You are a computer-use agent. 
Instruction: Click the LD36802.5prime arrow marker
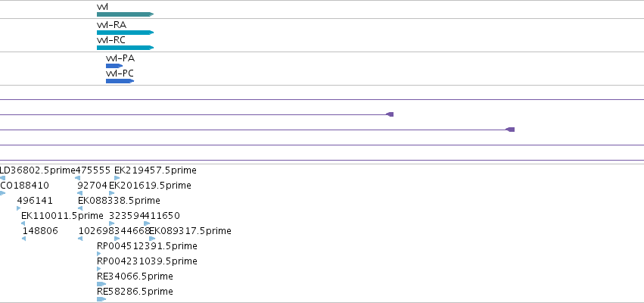pos(2,178)
